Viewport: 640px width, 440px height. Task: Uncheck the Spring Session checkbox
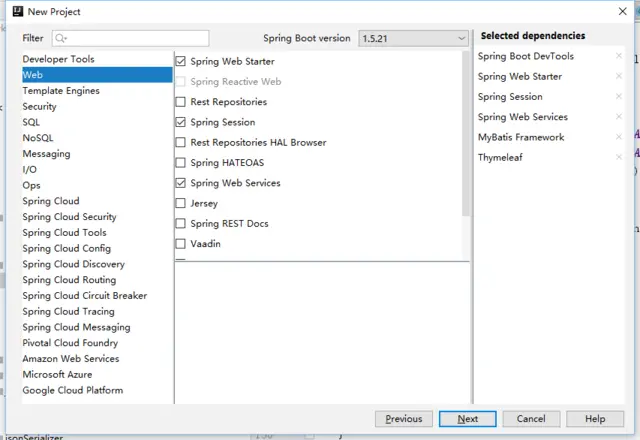180,122
